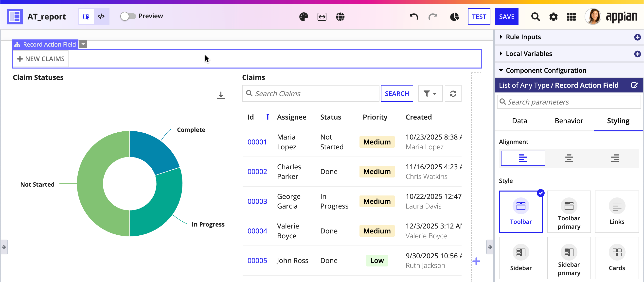
Task: Choose the Cards style
Action: point(617,258)
